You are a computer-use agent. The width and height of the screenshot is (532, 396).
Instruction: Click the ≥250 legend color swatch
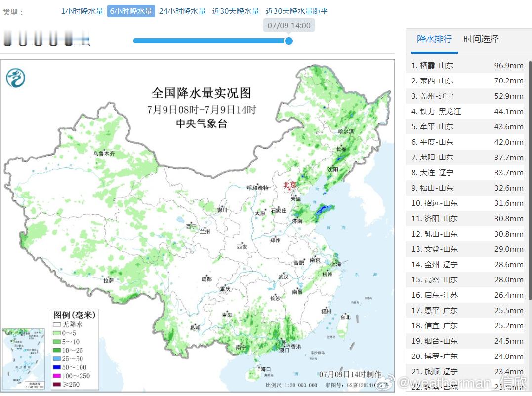[x=57, y=385]
